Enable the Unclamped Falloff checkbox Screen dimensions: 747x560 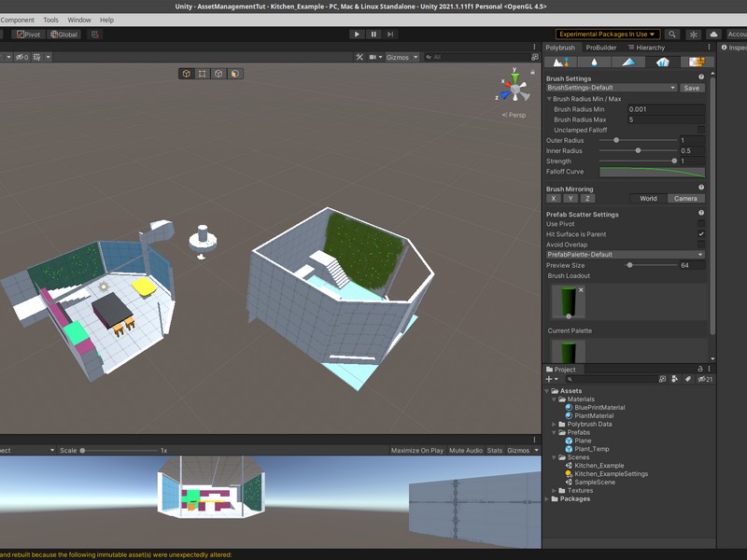pos(701,130)
